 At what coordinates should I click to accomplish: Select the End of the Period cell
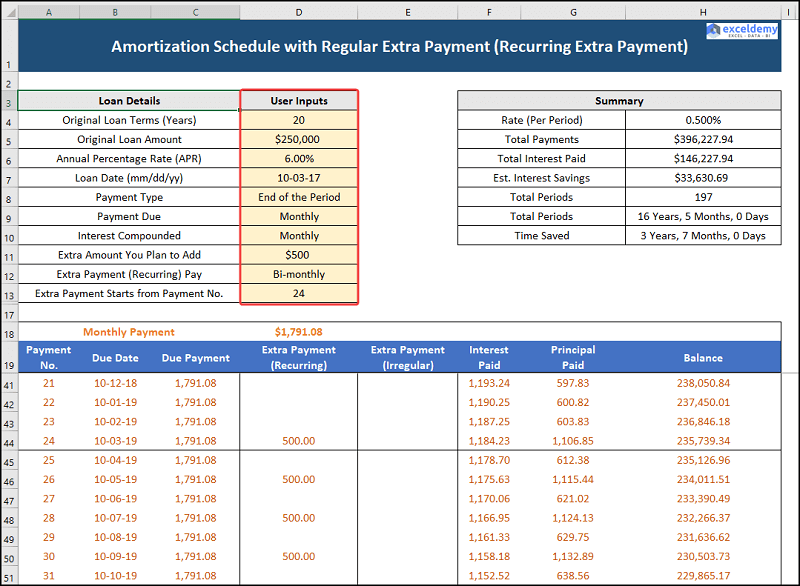[x=299, y=197]
